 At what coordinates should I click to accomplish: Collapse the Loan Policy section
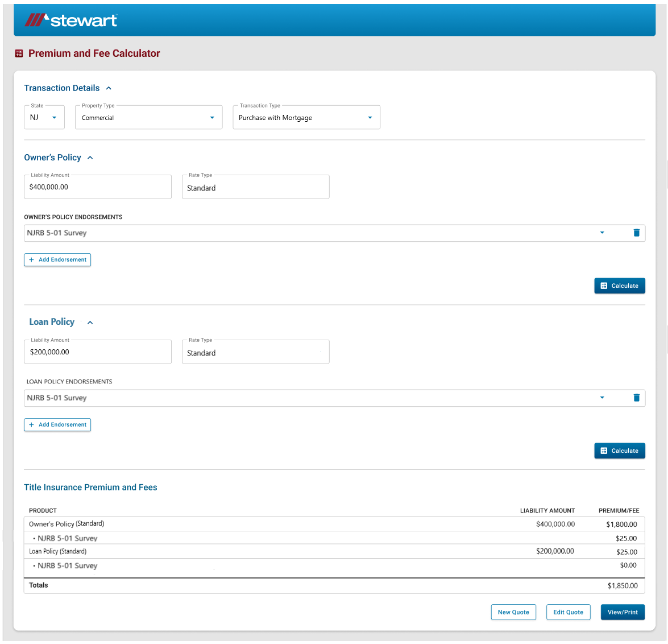tap(90, 322)
